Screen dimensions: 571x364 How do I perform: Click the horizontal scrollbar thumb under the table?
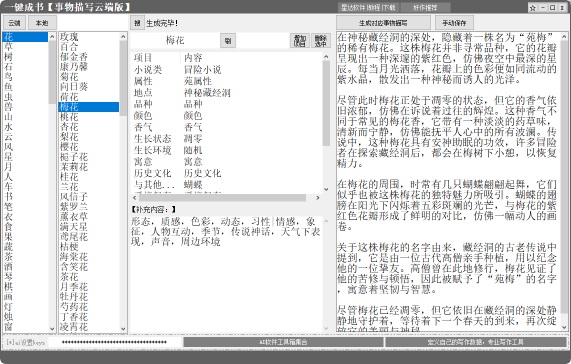pos(223,198)
